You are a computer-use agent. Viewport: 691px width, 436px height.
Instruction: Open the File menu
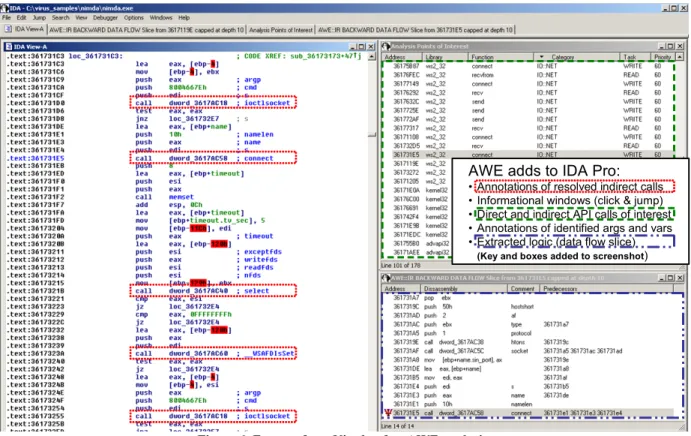(x=6, y=18)
